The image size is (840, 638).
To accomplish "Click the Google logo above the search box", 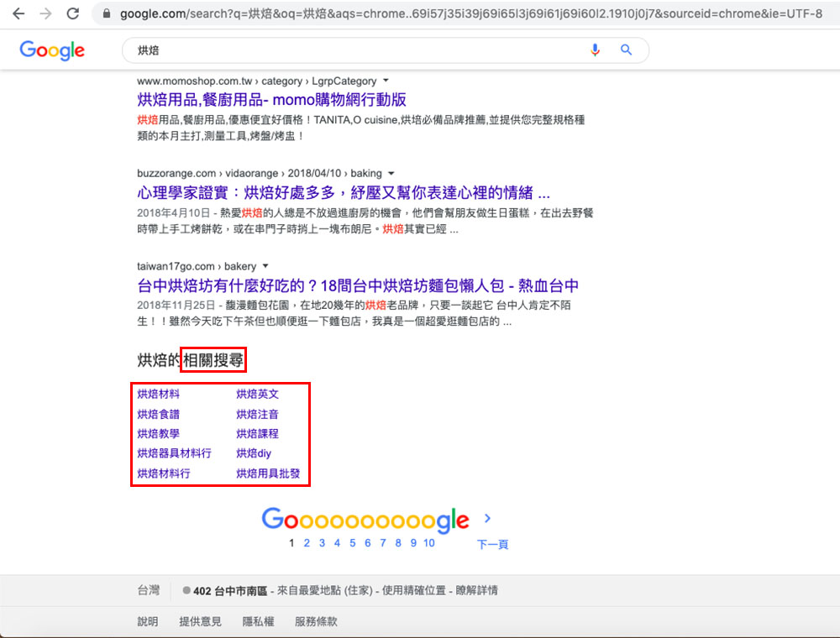I will click(x=52, y=50).
